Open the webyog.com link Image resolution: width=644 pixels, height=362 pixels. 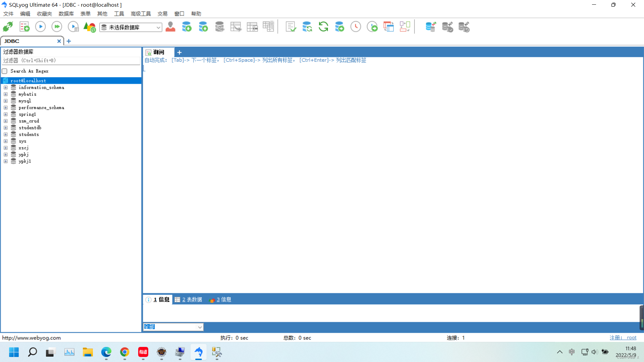coord(31,338)
